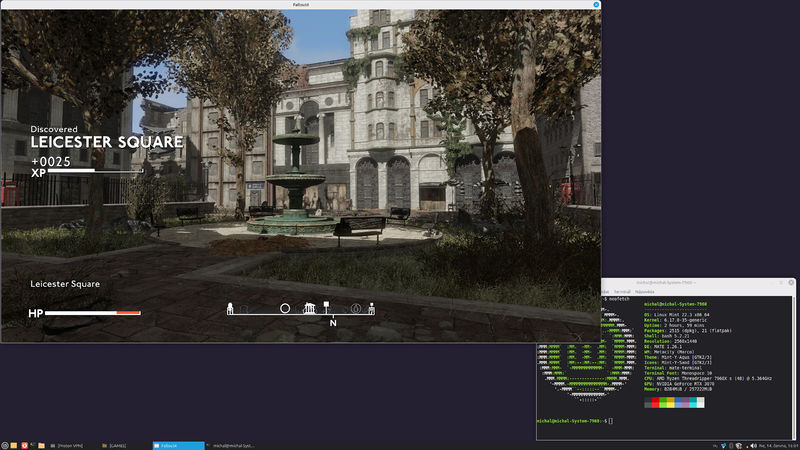Click the N north indicator under compass
Screen dimensions: 800x450
click(333, 323)
